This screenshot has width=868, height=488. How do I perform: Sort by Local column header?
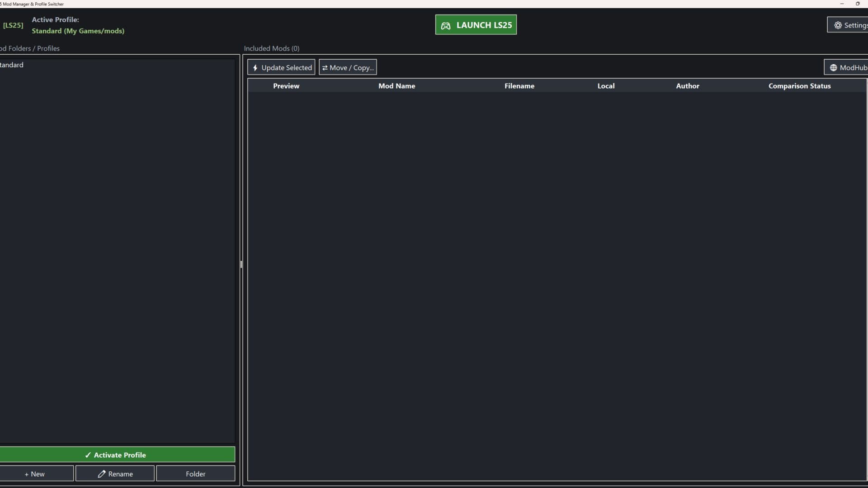pos(606,86)
